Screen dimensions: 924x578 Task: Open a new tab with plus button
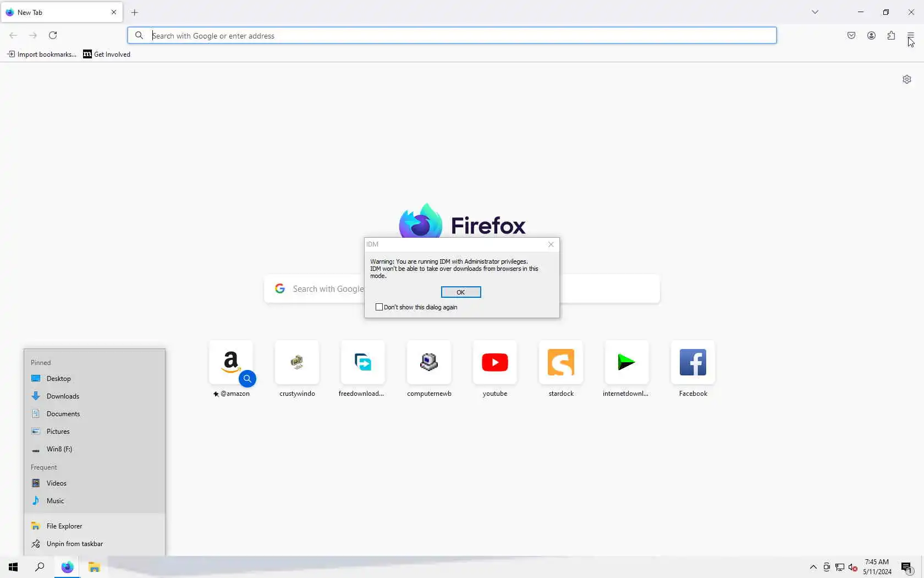coord(135,12)
